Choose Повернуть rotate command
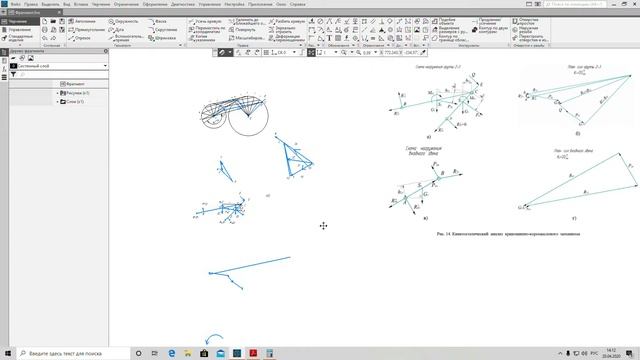This screenshot has height=360, width=640. [x=242, y=30]
